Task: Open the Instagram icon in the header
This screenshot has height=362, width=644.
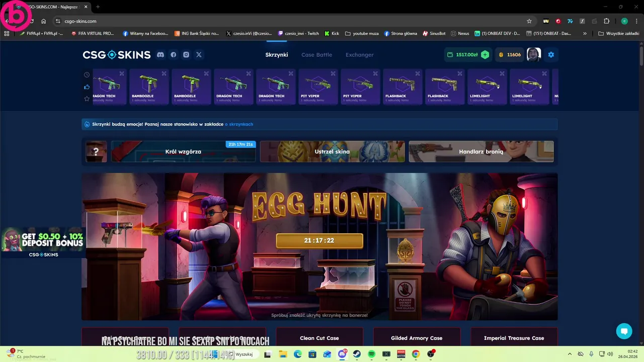Action: [186, 55]
